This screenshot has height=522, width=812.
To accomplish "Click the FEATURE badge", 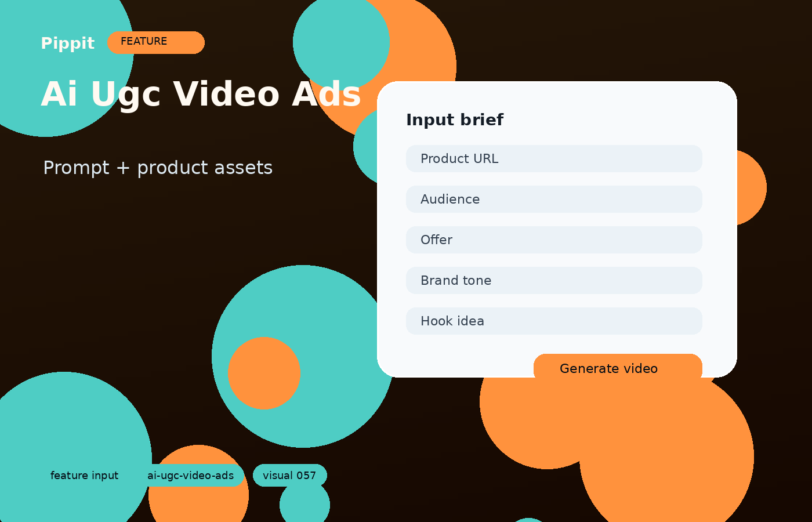I will (x=156, y=42).
